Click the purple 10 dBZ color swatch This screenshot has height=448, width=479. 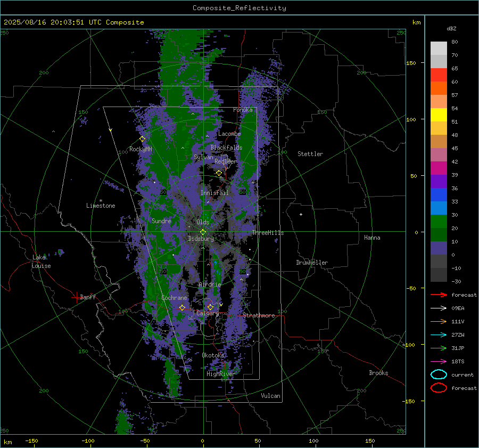click(x=439, y=248)
